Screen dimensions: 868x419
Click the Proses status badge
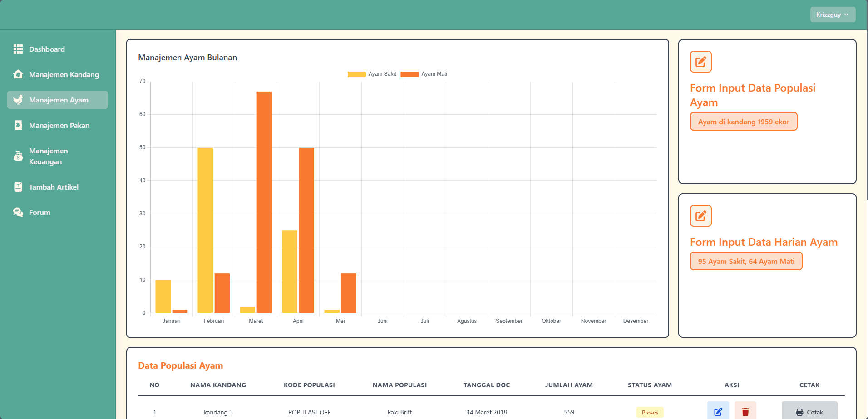(650, 412)
